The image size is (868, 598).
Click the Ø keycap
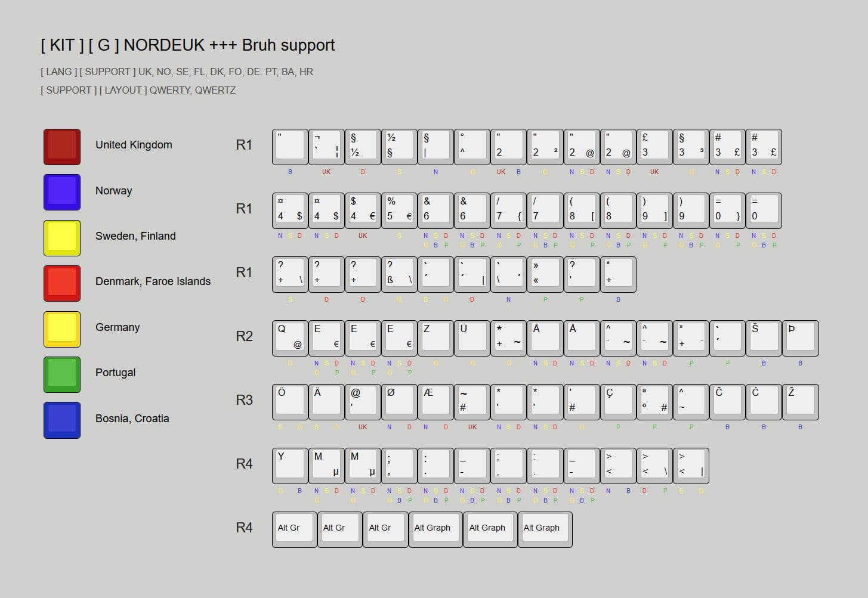pyautogui.click(x=399, y=401)
